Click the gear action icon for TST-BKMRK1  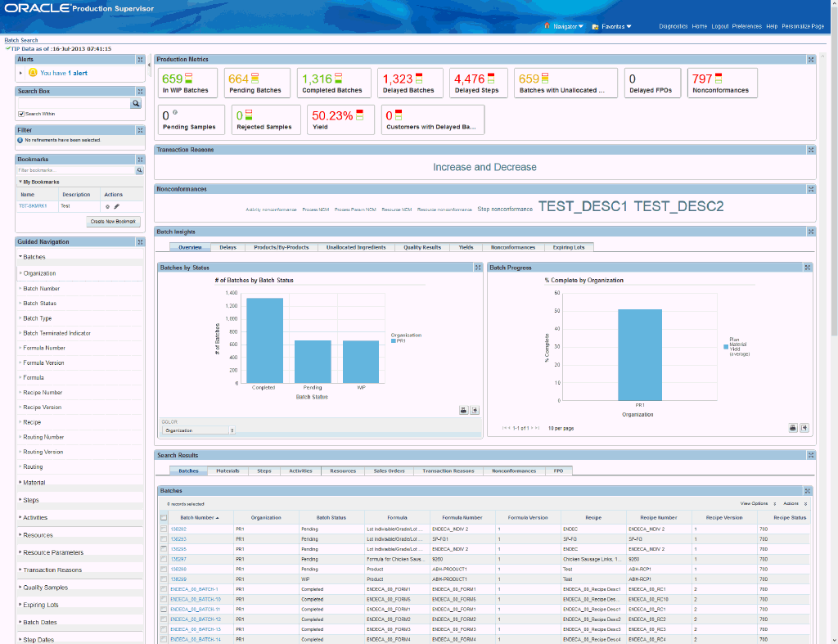click(107, 206)
